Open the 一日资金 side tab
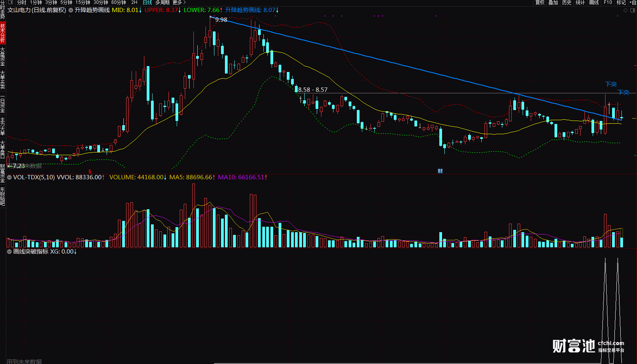The image size is (637, 364). (3, 103)
